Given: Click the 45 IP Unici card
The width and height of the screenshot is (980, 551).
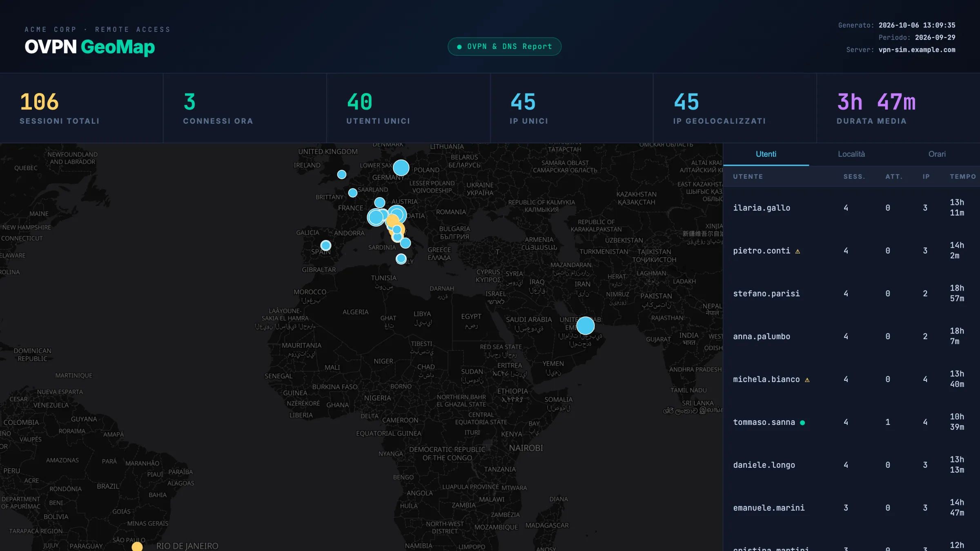Looking at the screenshot, I should point(572,108).
